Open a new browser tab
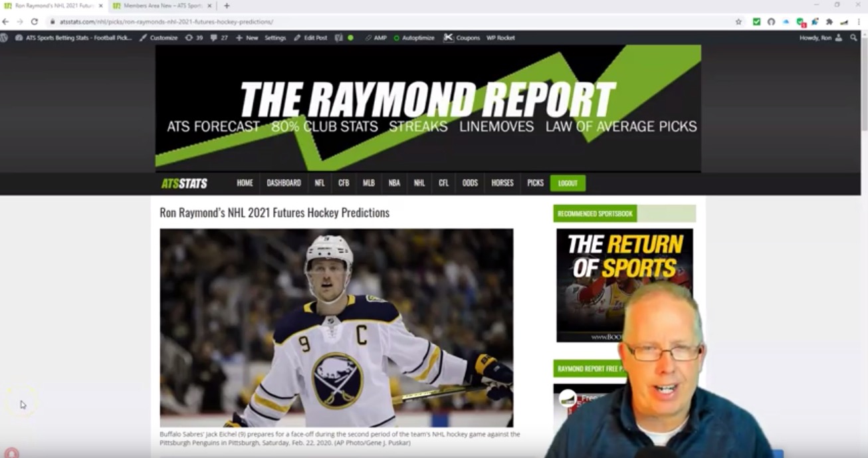 (226, 6)
